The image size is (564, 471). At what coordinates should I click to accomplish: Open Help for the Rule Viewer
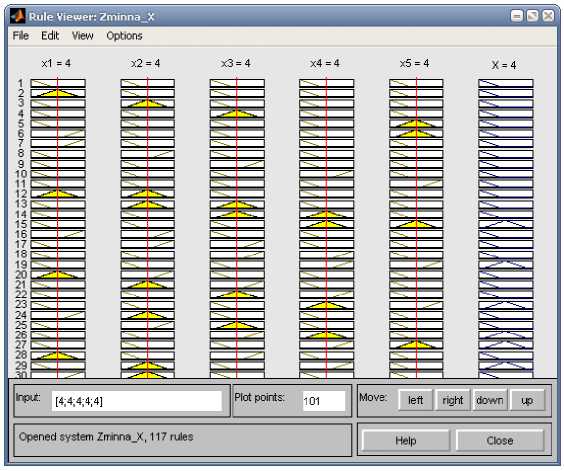pyautogui.click(x=406, y=440)
